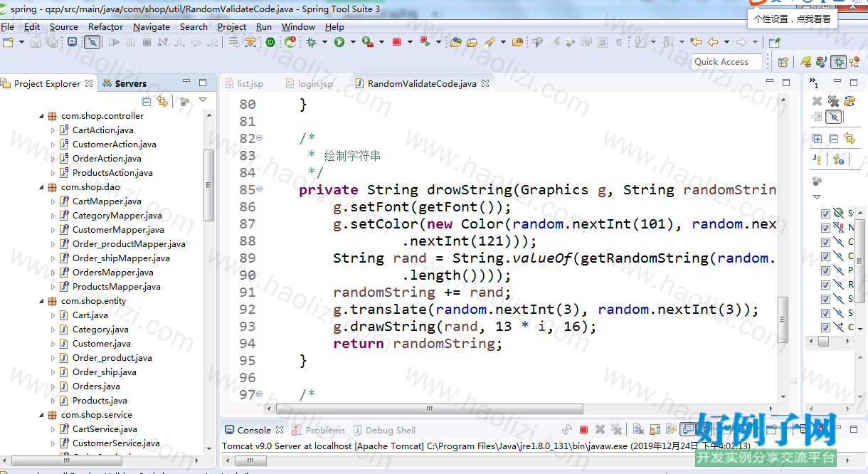Close the RandomValidateCode.java tab

485,83
